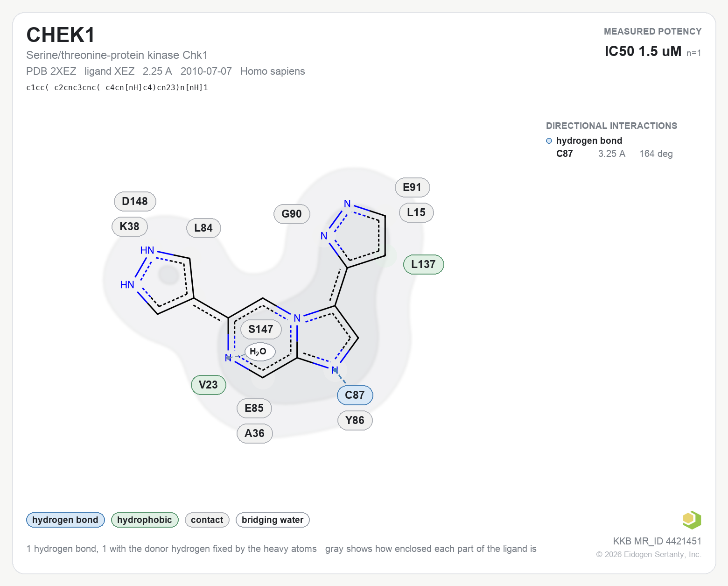Click the K38 residue label

click(130, 226)
